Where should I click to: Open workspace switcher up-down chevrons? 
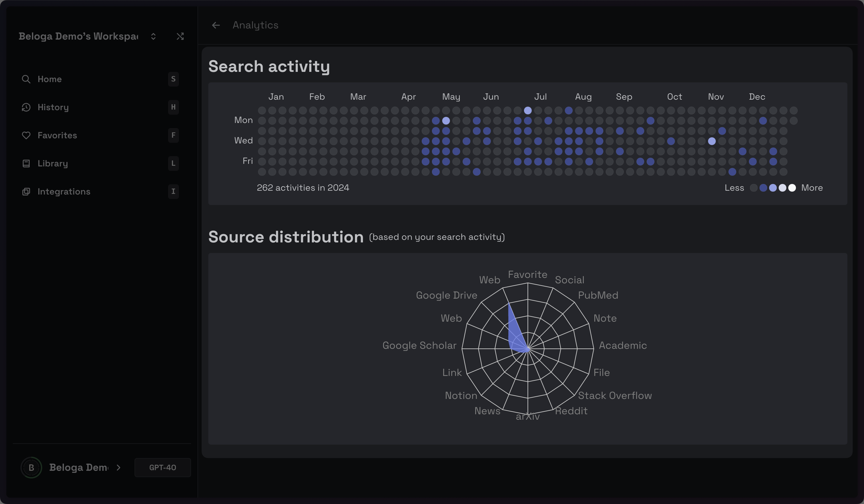153,36
